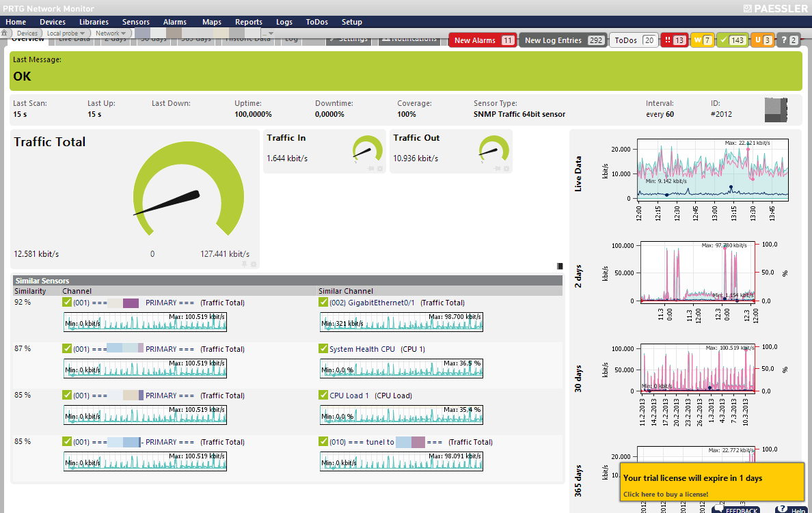Open the Setup menu
812x513 pixels.
(351, 22)
